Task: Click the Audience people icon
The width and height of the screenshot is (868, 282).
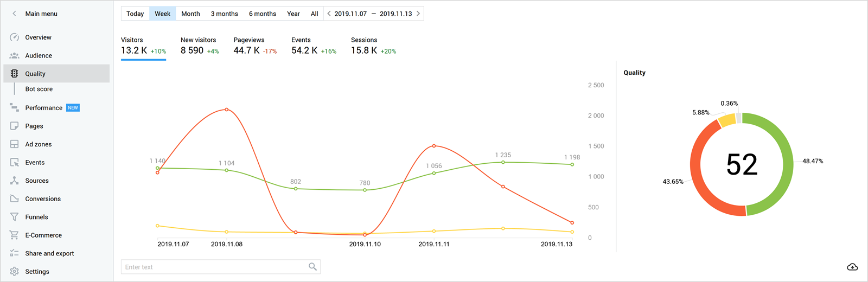Action: pos(15,55)
